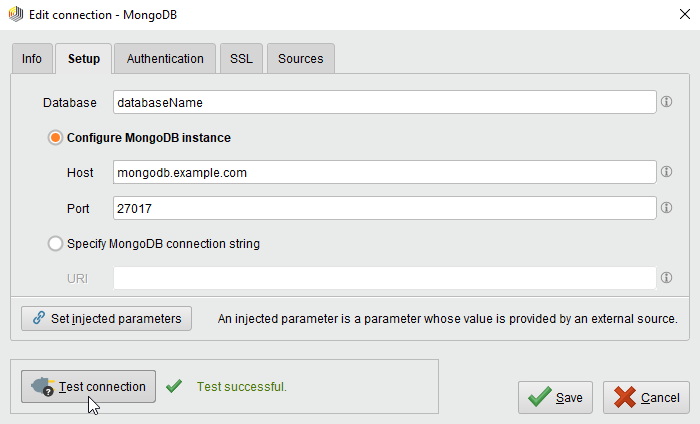
Task: Click the green checkmark test status icon
Action: (174, 386)
